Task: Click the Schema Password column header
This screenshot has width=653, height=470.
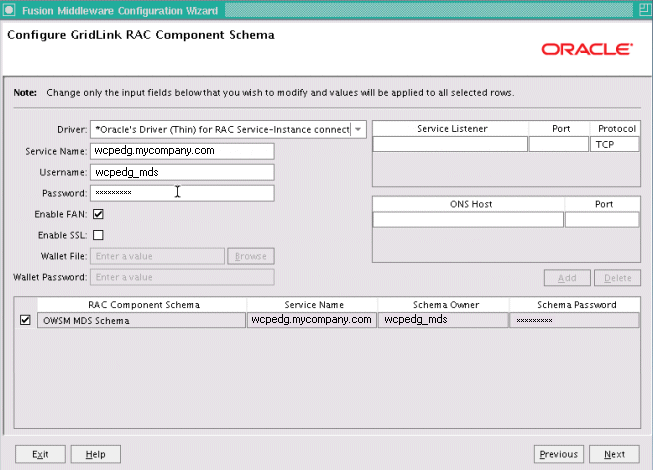Action: [576, 305]
